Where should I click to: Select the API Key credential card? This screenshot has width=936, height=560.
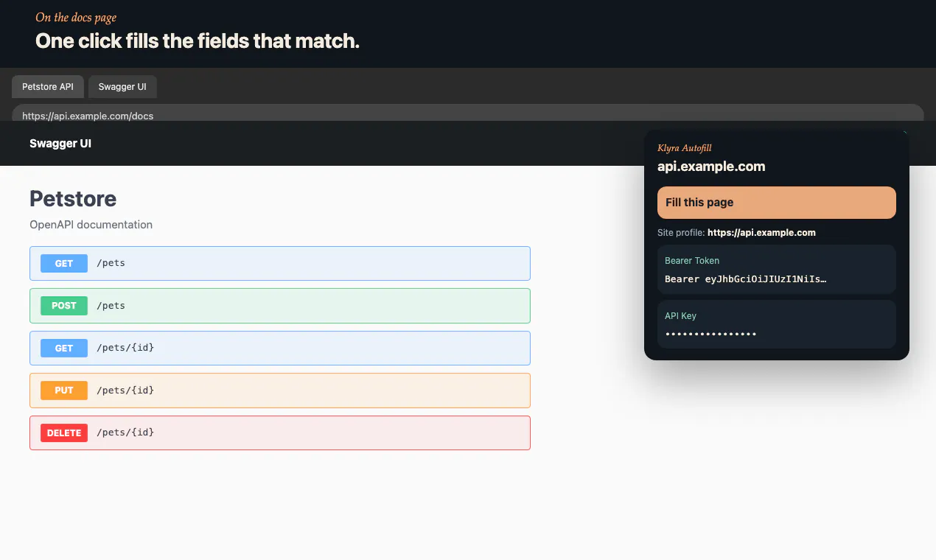tap(777, 324)
